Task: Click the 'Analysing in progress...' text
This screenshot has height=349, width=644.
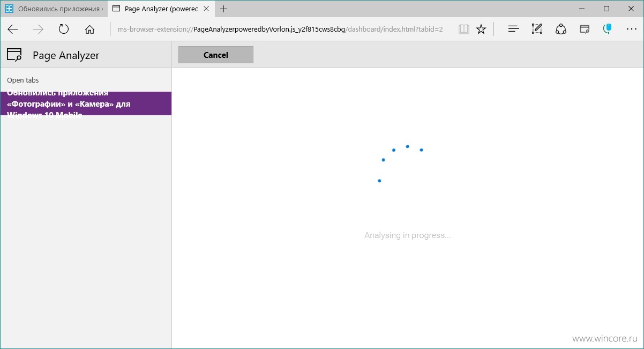Action: [408, 235]
